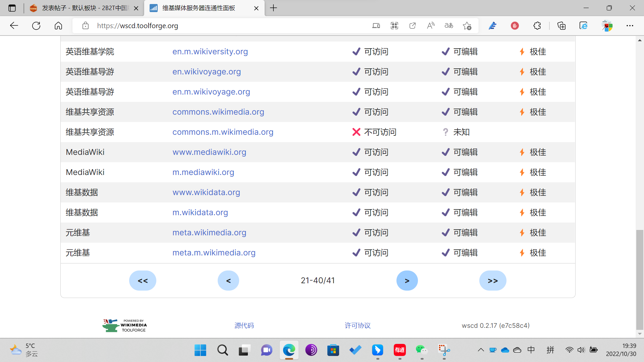
Task: Show hidden system tray icons
Action: pyautogui.click(x=481, y=350)
